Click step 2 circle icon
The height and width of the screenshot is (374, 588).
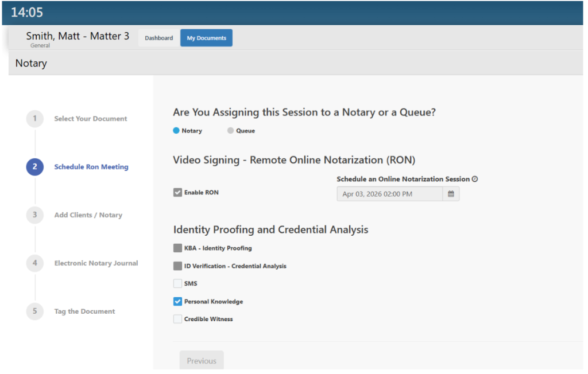coord(34,167)
